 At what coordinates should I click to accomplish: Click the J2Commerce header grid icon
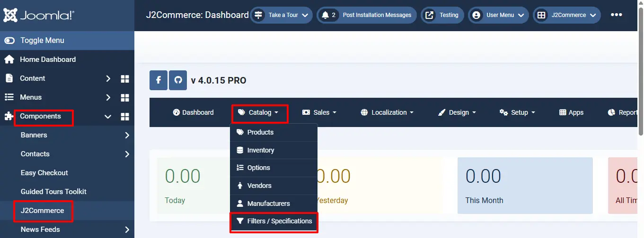pyautogui.click(x=541, y=15)
